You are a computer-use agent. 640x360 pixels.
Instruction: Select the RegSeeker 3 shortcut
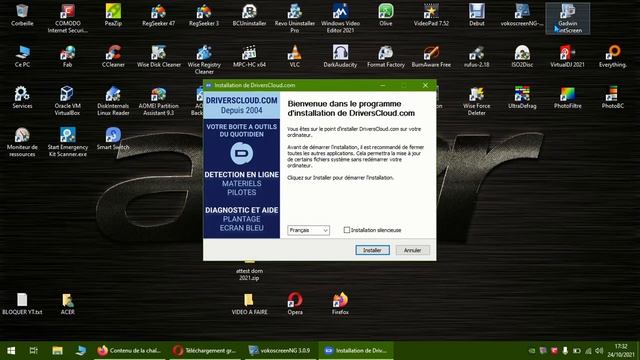(x=204, y=15)
